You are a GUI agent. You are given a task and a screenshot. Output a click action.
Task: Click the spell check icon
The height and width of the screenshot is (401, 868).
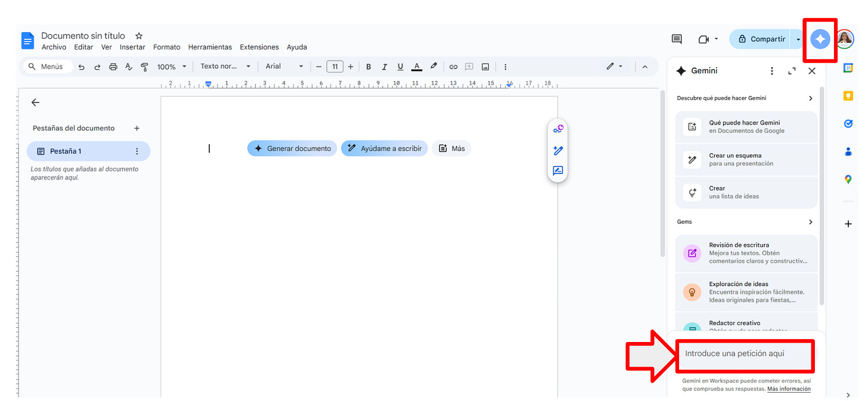click(x=129, y=67)
